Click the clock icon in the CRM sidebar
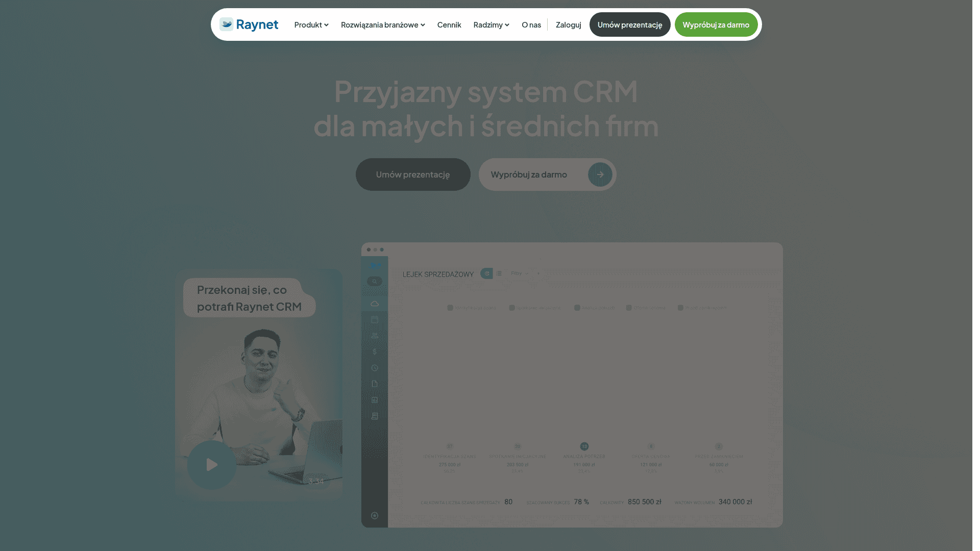The height and width of the screenshot is (551, 980). (375, 368)
